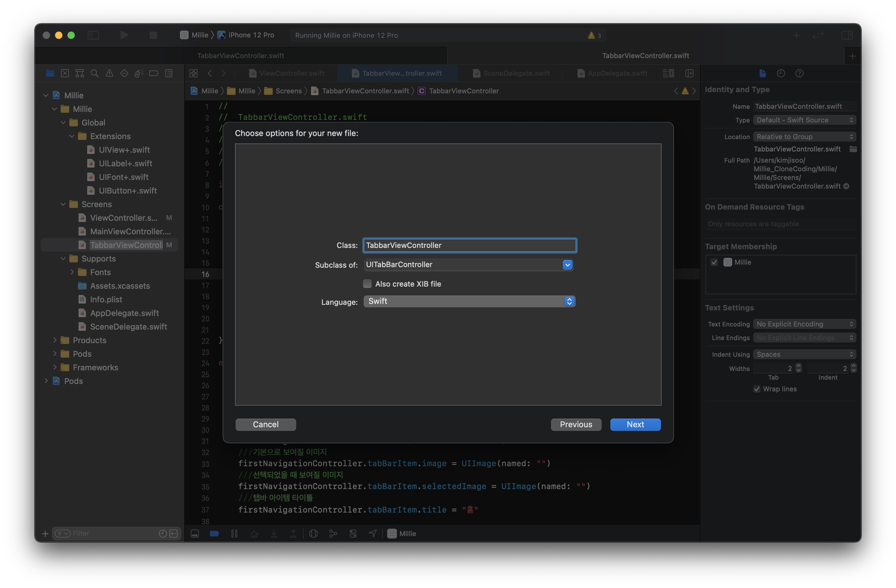The width and height of the screenshot is (896, 588).
Task: Click the Next button
Action: point(635,425)
